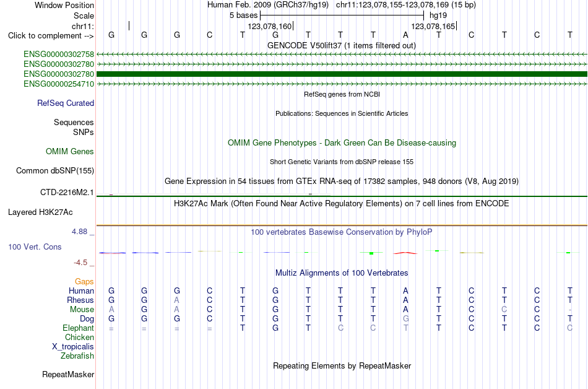Click the red PhyloP conservation dip

tap(405, 253)
